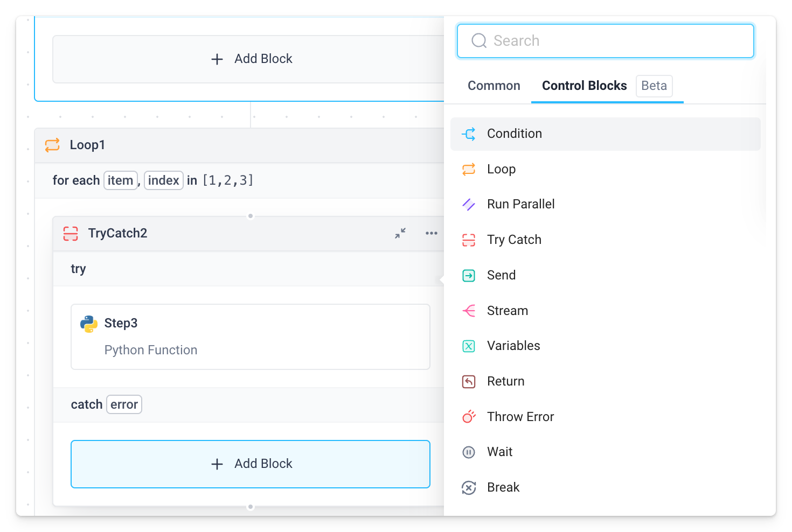The height and width of the screenshot is (532, 792).
Task: Select the Stream block icon
Action: (469, 311)
